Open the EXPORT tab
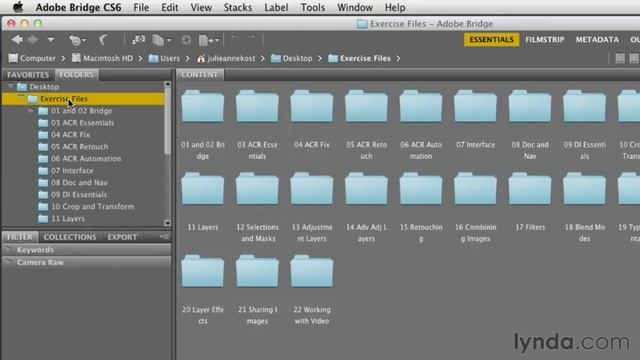 click(122, 237)
